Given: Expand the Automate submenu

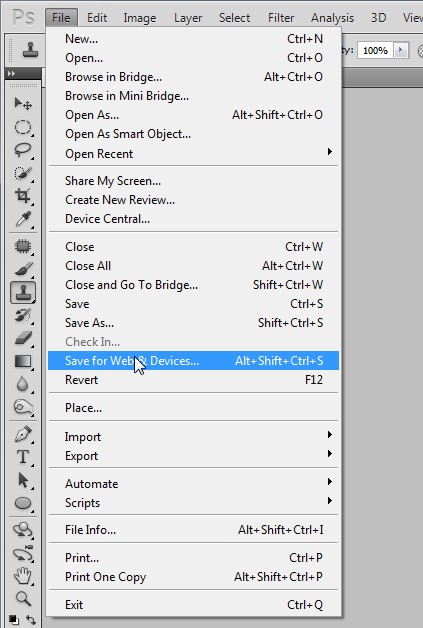Looking at the screenshot, I should click(x=193, y=484).
